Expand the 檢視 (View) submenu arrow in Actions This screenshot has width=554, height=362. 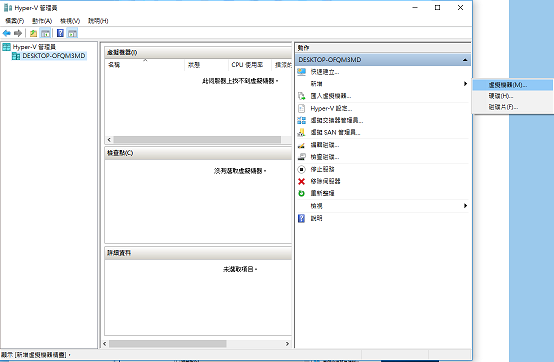tap(465, 206)
